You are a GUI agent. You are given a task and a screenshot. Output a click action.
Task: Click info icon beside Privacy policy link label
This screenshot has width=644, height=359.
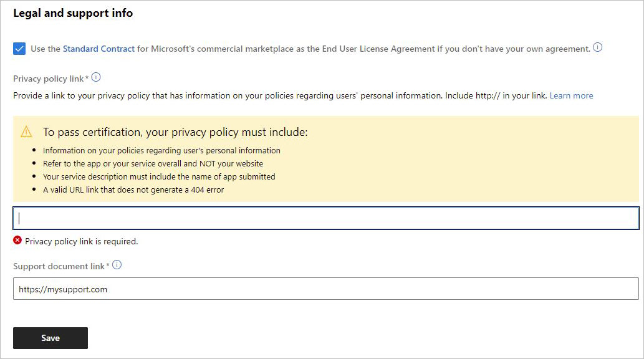(96, 77)
